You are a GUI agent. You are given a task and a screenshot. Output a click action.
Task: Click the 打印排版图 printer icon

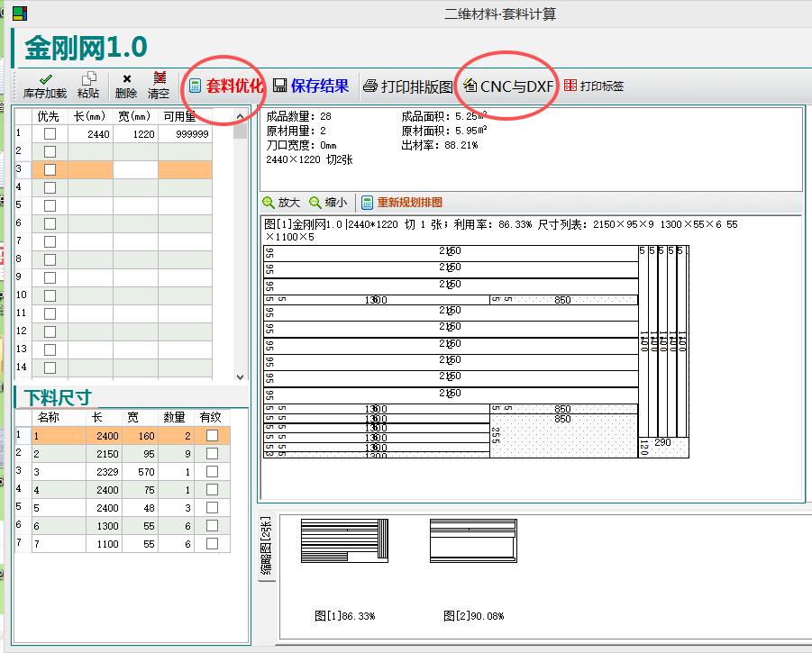pyautogui.click(x=370, y=86)
